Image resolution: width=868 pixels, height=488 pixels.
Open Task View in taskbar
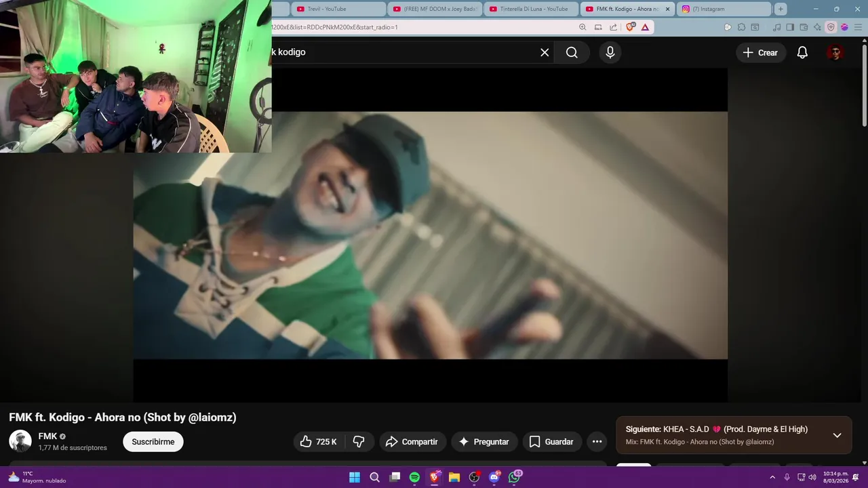pos(395,477)
